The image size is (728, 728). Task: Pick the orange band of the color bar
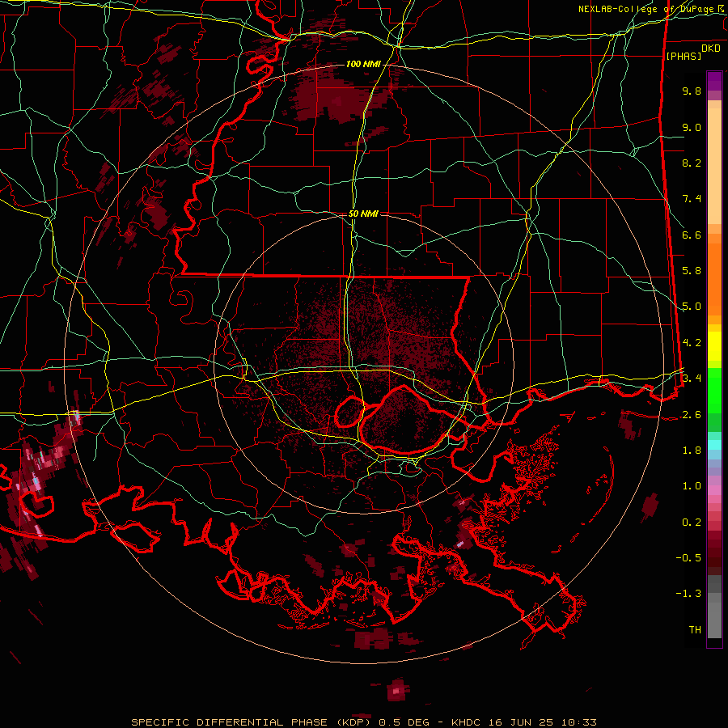[x=714, y=278]
